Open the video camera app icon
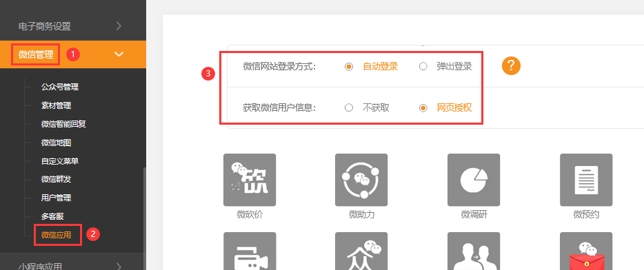Screen dimensions: 644x270 (x=250, y=251)
